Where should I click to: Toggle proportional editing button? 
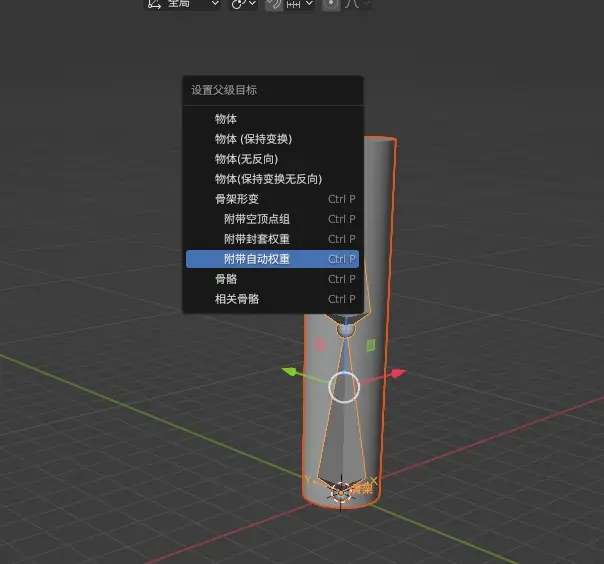[x=331, y=4]
